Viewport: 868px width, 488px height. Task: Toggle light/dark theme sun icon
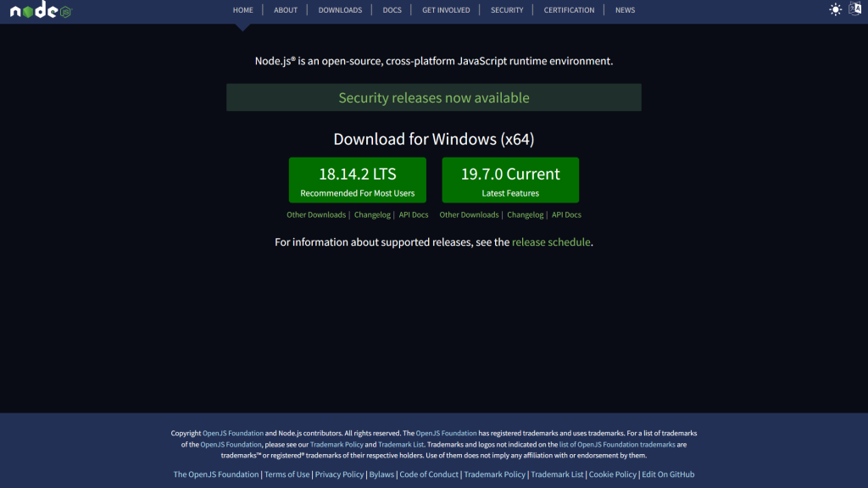(x=835, y=9)
